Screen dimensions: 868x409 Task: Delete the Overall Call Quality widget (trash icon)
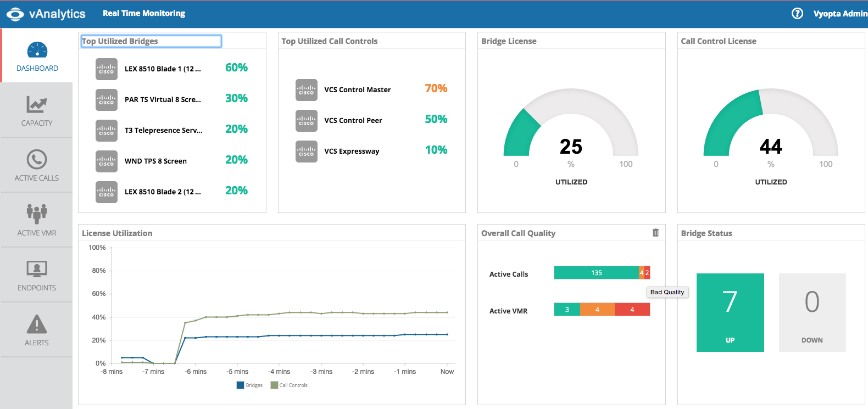pyautogui.click(x=655, y=233)
